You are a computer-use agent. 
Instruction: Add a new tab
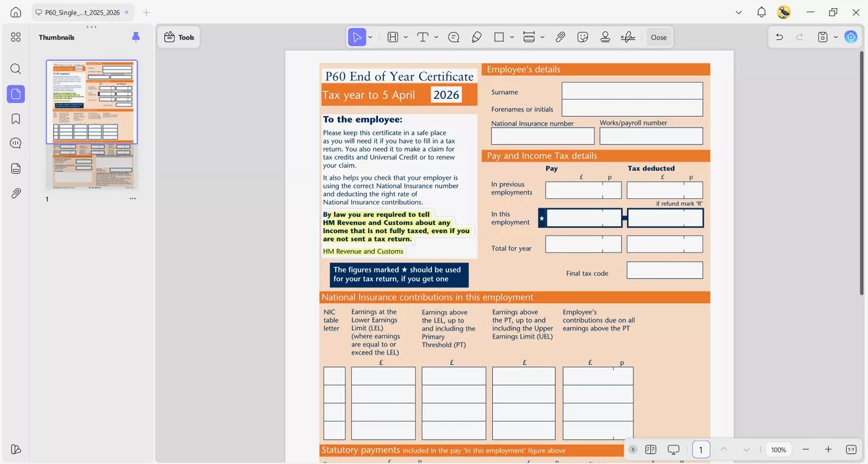(146, 12)
